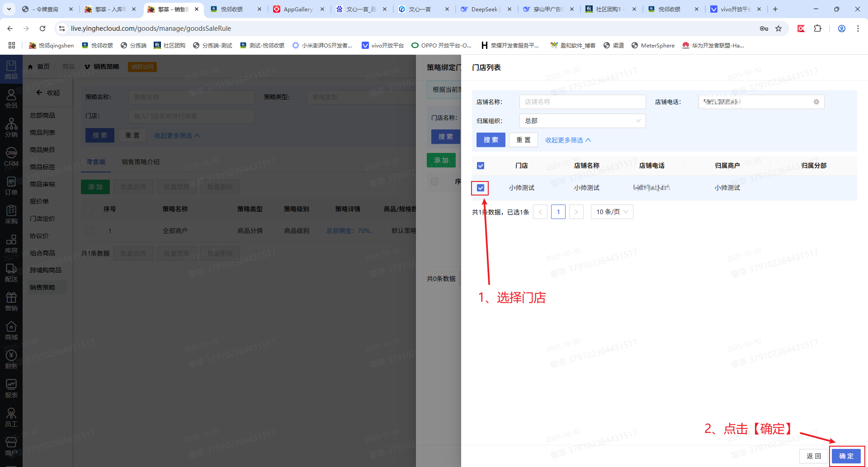Open the 会员 member sidebar icon
This screenshot has width=868, height=467.
click(x=11, y=99)
